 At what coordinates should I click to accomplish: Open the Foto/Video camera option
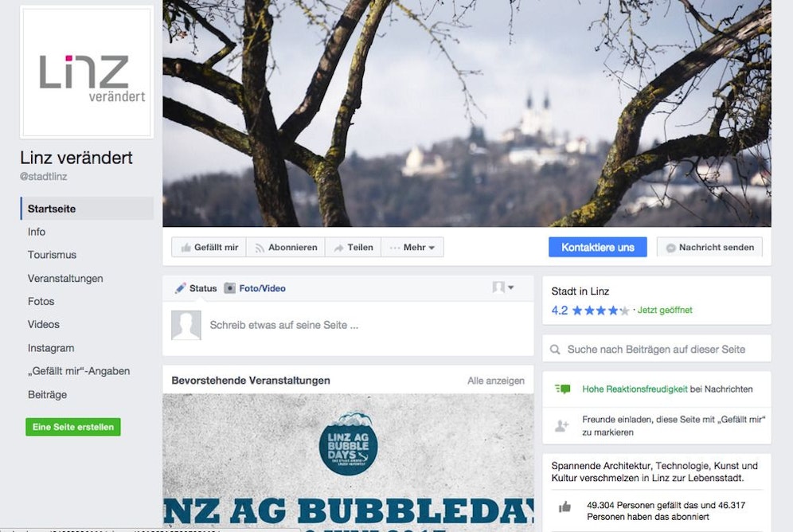tap(255, 288)
